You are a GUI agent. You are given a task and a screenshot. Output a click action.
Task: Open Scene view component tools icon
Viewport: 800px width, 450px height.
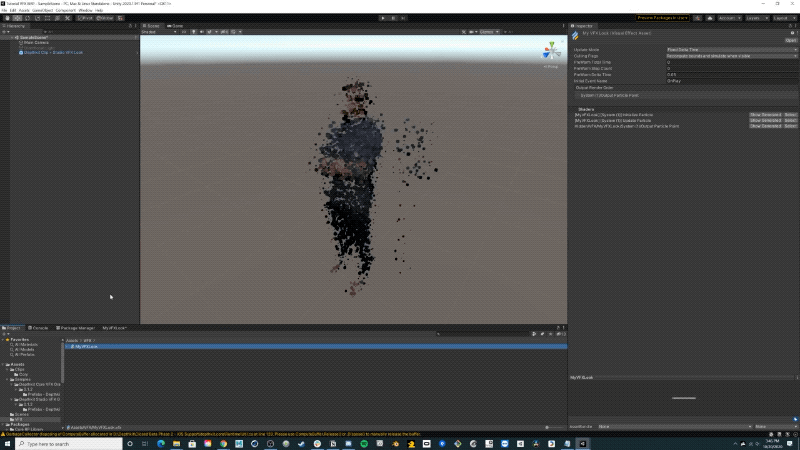(x=464, y=32)
